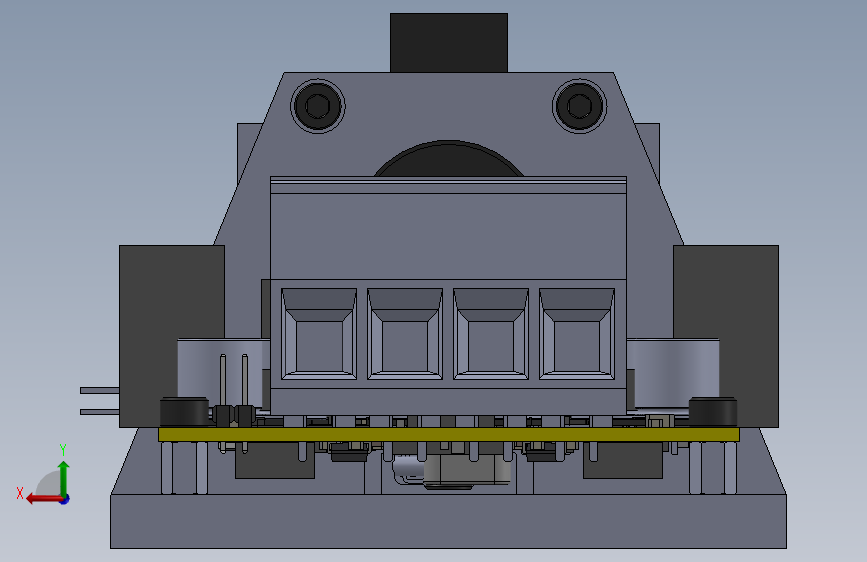
Task: Select the black standoff on the board's right end
Action: (x=713, y=412)
